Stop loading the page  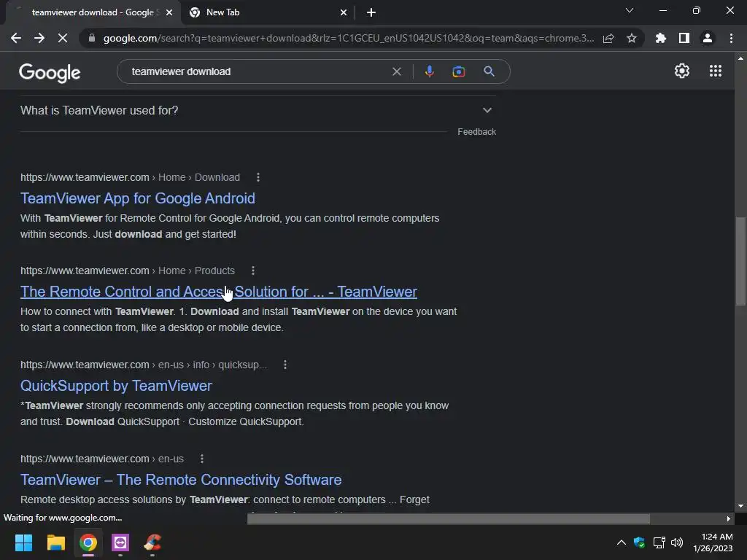point(63,38)
